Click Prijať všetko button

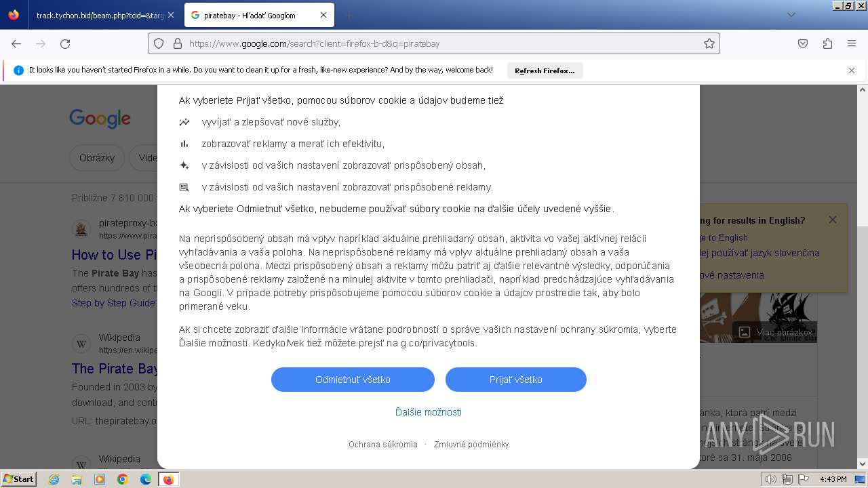(x=516, y=380)
